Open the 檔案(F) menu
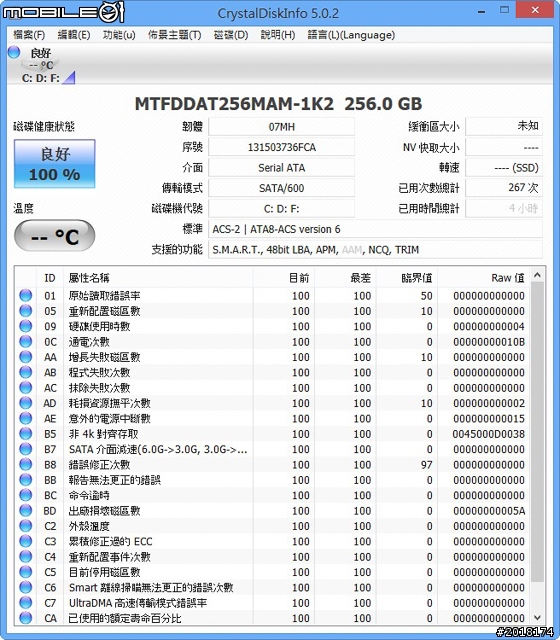The height and width of the screenshot is (640, 560). tap(29, 35)
